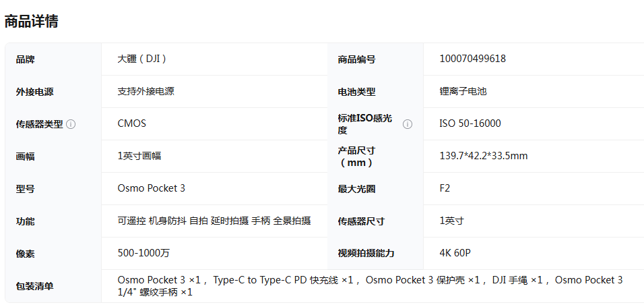Click the 商品详情 section heading
Image resolution: width=644 pixels, height=307 pixels.
pos(31,22)
